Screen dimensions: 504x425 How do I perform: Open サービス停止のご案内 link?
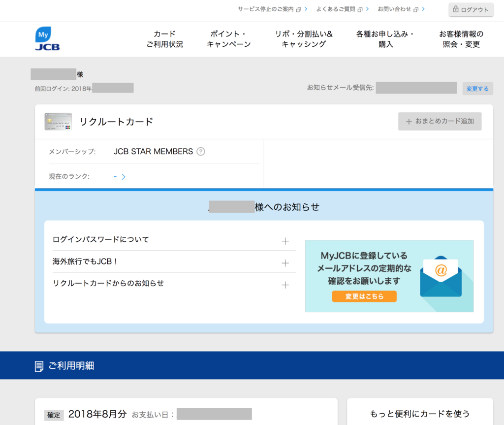pyautogui.click(x=265, y=9)
